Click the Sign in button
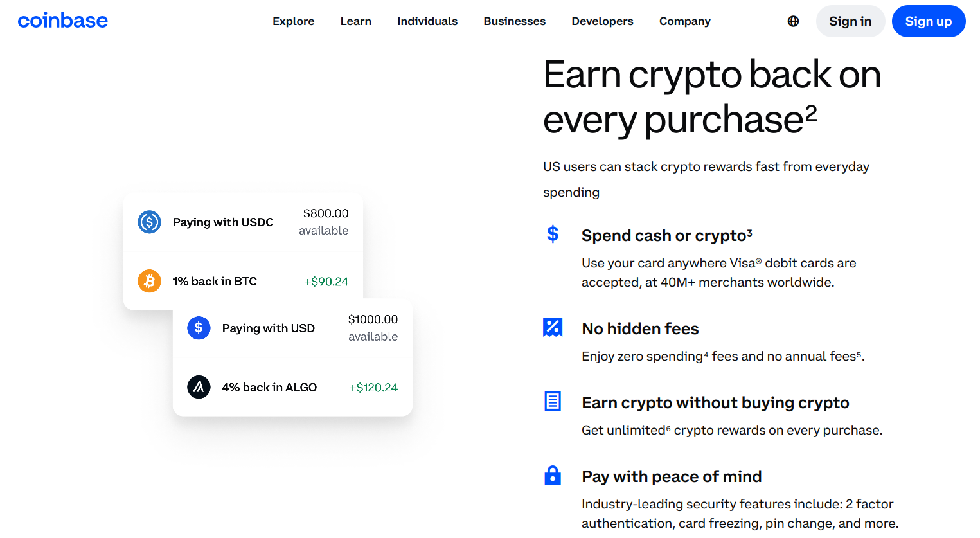The image size is (980, 538). coord(850,21)
